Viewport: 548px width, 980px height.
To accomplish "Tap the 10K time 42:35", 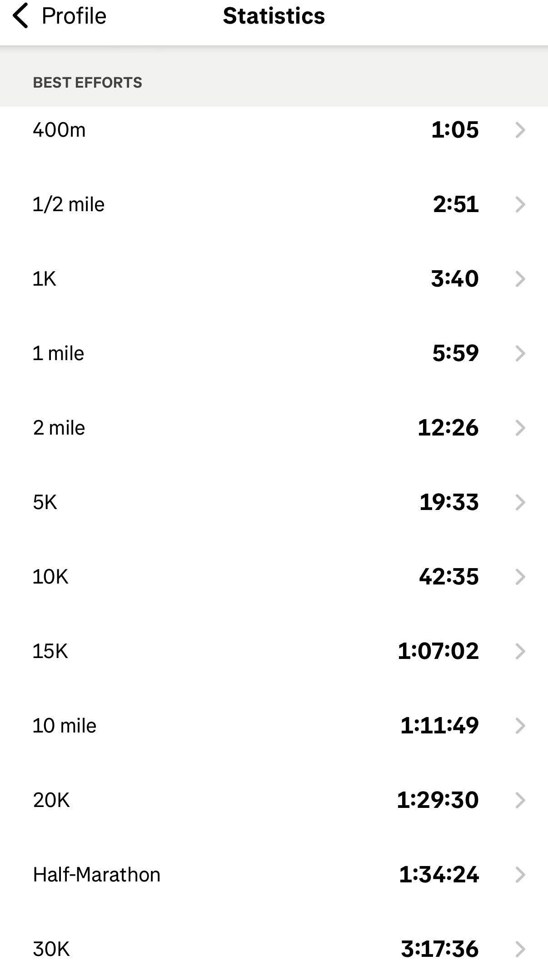I will tap(449, 577).
